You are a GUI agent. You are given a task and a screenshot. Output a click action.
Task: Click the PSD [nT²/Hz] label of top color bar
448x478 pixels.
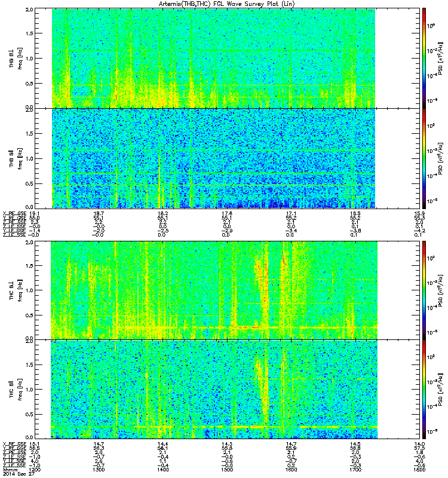[x=440, y=58]
